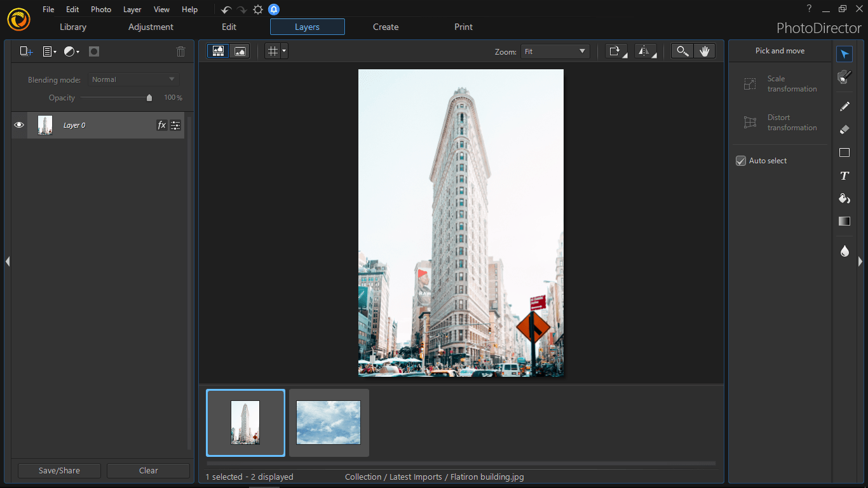Select the Flatiron building thumbnail
Viewport: 868px width, 488px height.
[x=245, y=423]
